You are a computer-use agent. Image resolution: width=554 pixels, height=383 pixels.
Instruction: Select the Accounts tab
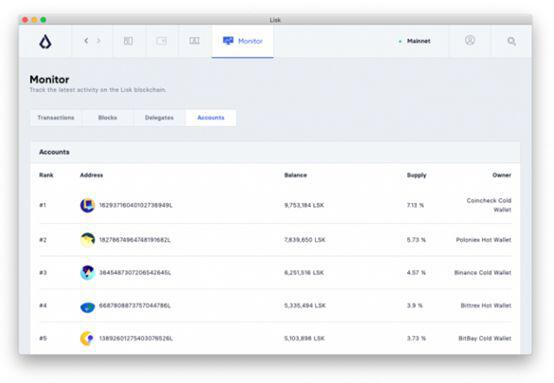(211, 118)
